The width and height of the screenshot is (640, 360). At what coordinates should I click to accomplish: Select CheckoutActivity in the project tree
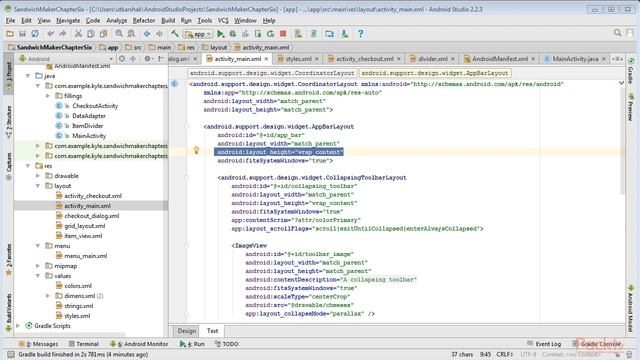pyautogui.click(x=95, y=106)
